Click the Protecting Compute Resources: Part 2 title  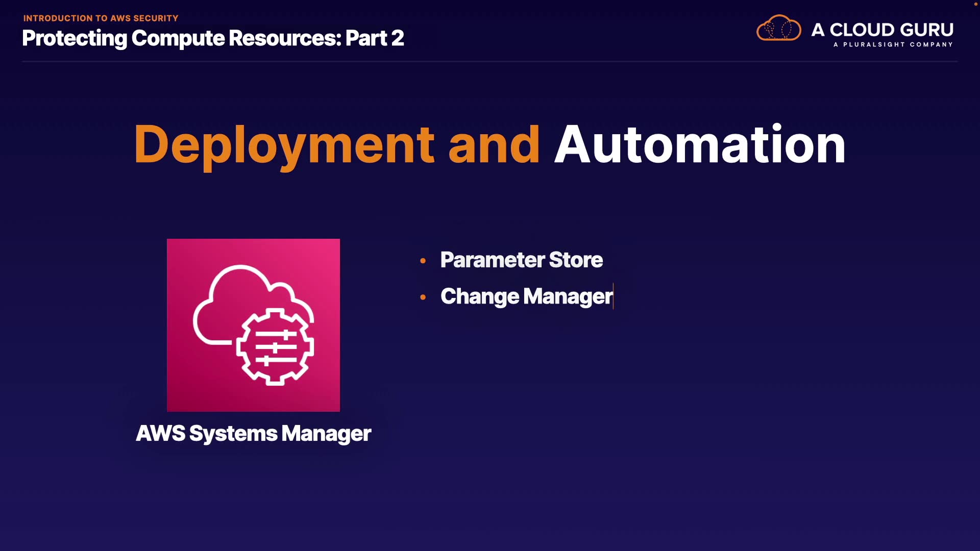coord(213,38)
